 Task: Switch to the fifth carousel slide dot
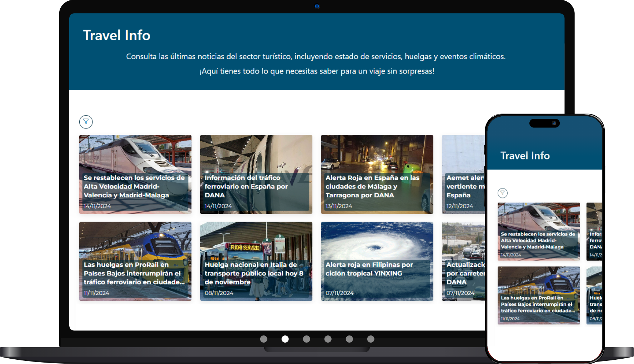click(x=349, y=339)
